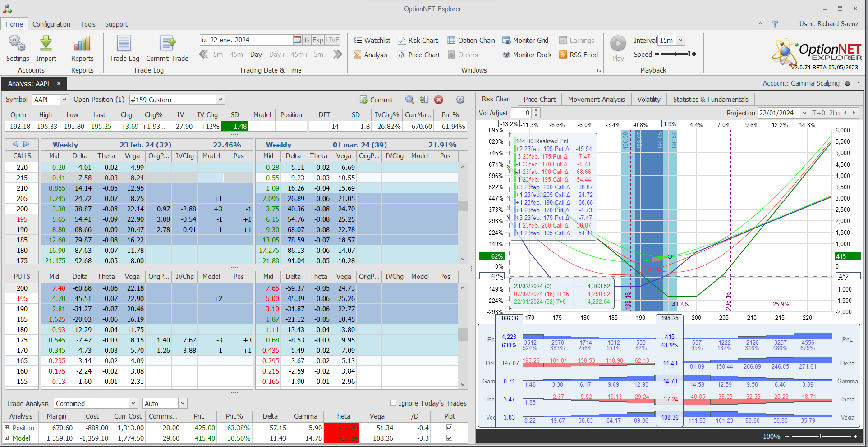The image size is (868, 447).
Task: Adjust the playback Speed slider
Action: (675, 54)
